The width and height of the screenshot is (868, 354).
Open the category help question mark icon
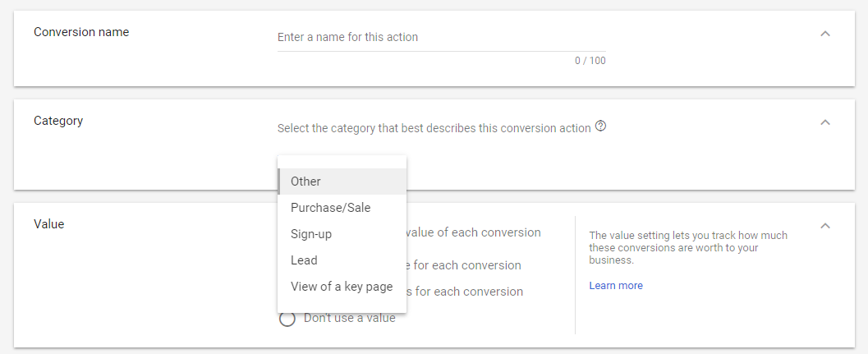pos(600,126)
